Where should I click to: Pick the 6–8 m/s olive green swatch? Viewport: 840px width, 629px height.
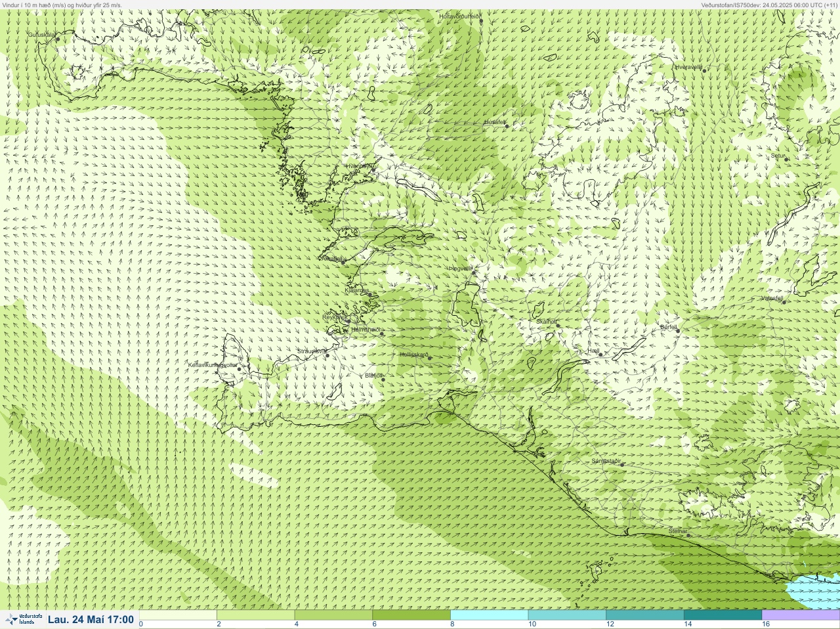coord(411,615)
